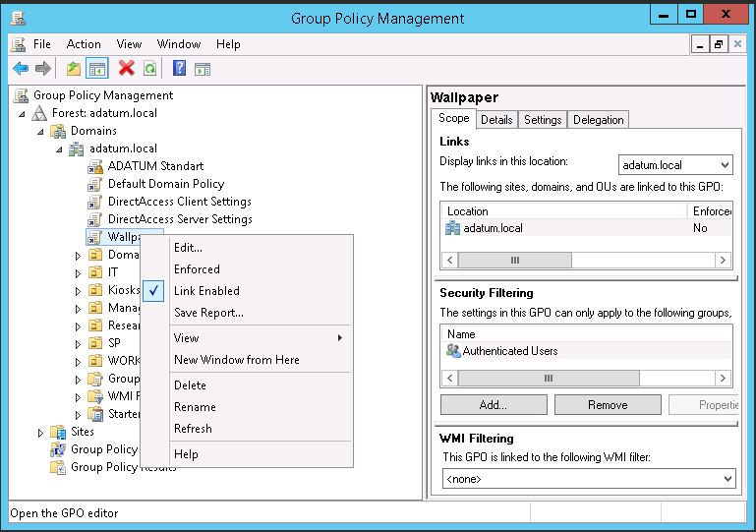Click the ADATUM Standart GPO icon
756x532 pixels.
(95, 166)
